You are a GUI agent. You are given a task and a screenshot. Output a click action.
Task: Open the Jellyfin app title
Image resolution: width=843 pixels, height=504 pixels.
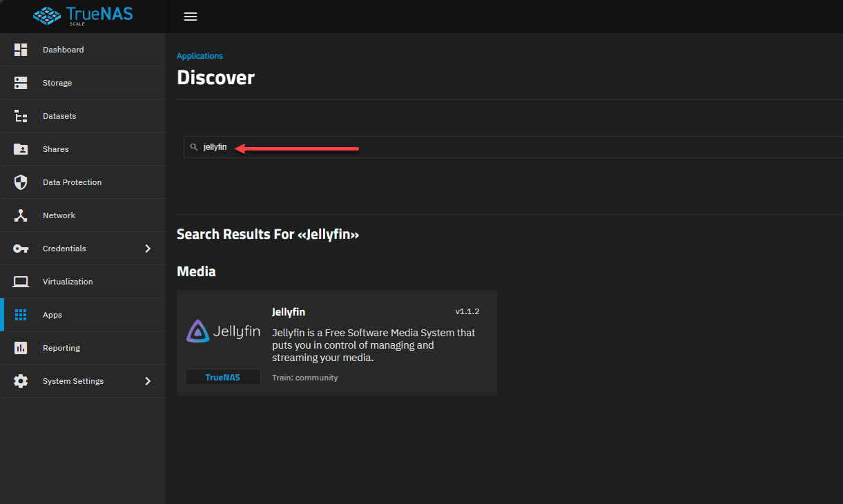289,312
